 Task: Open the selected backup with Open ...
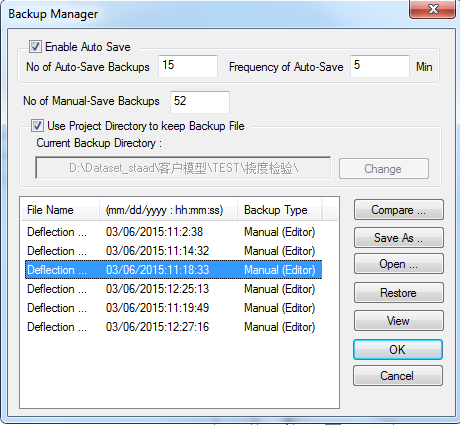[x=399, y=264]
